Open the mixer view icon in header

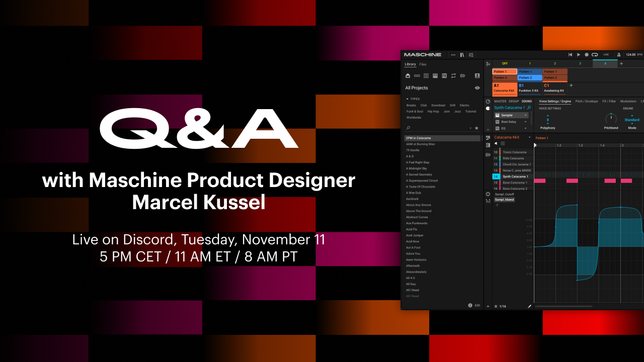(x=471, y=54)
